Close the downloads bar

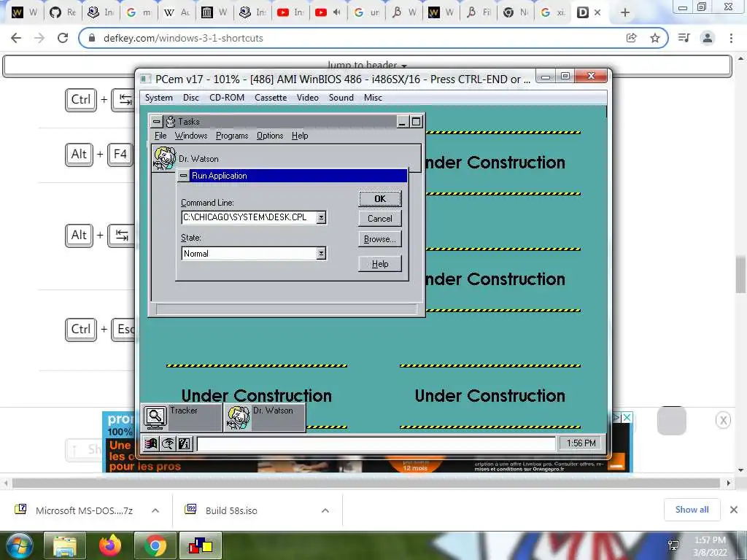click(x=734, y=510)
